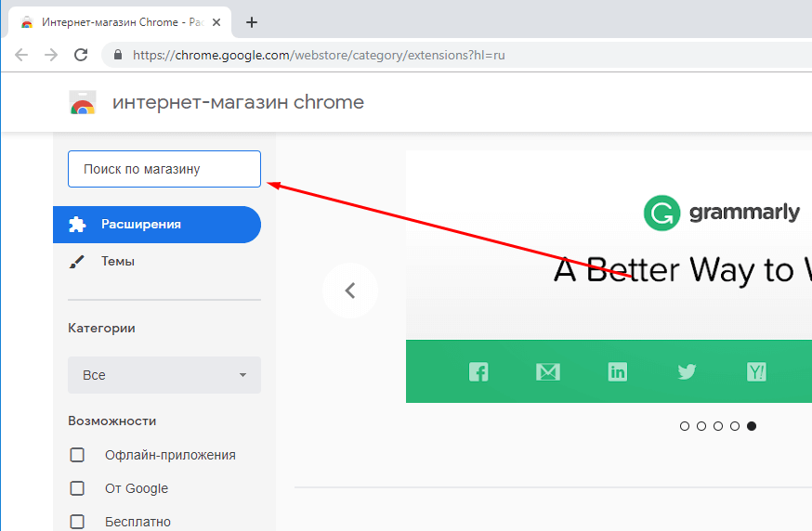Click the Facebook icon in the green banner
The image size is (812, 531).
pos(478,372)
